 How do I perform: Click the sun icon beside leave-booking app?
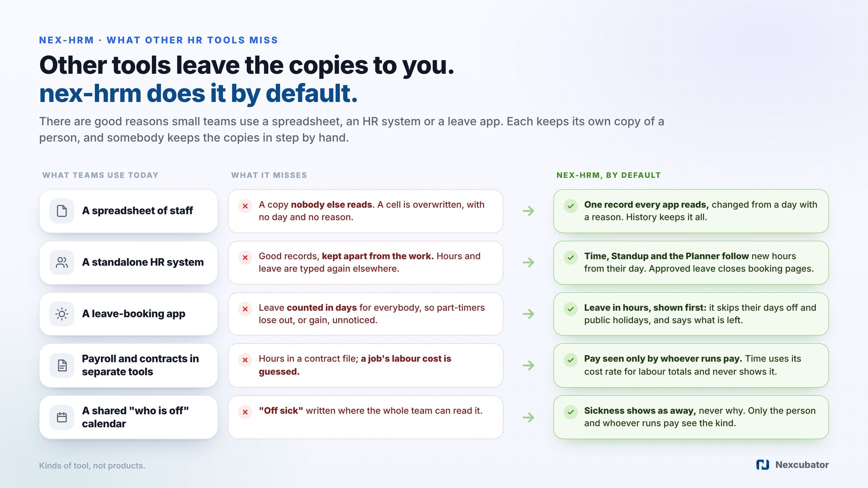click(x=62, y=314)
